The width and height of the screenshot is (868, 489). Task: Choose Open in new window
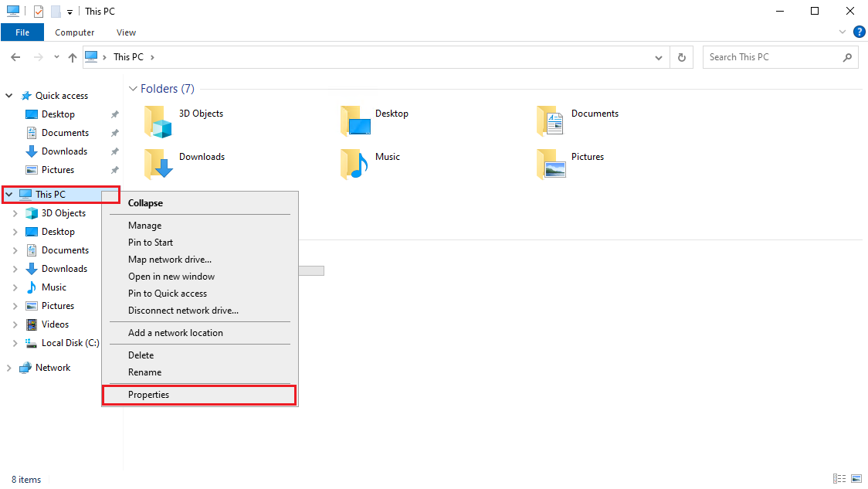tap(200, 277)
